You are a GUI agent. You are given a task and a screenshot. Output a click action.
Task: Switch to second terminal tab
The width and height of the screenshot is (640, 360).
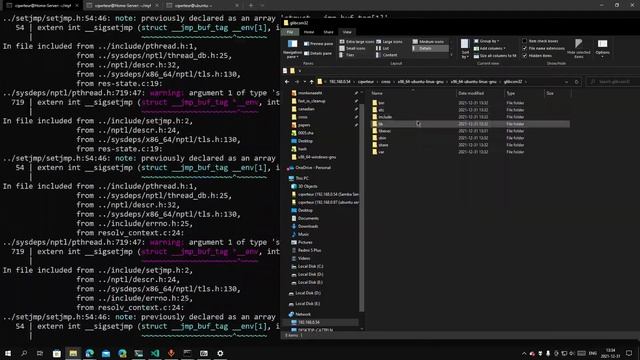(x=122, y=5)
